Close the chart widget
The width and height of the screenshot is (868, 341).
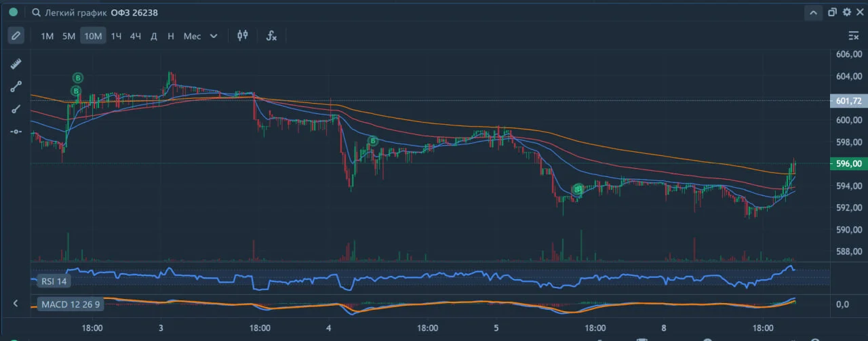click(x=860, y=12)
